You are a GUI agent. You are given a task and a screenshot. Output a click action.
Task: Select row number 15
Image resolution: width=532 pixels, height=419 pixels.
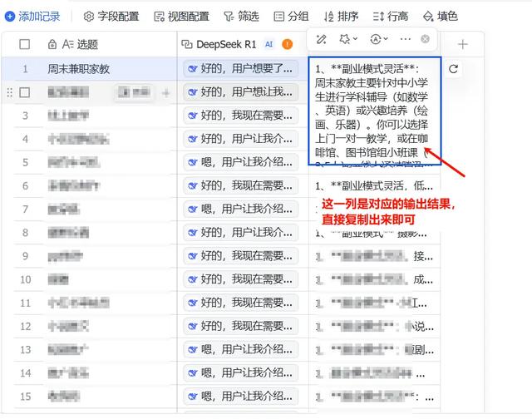[26, 397]
